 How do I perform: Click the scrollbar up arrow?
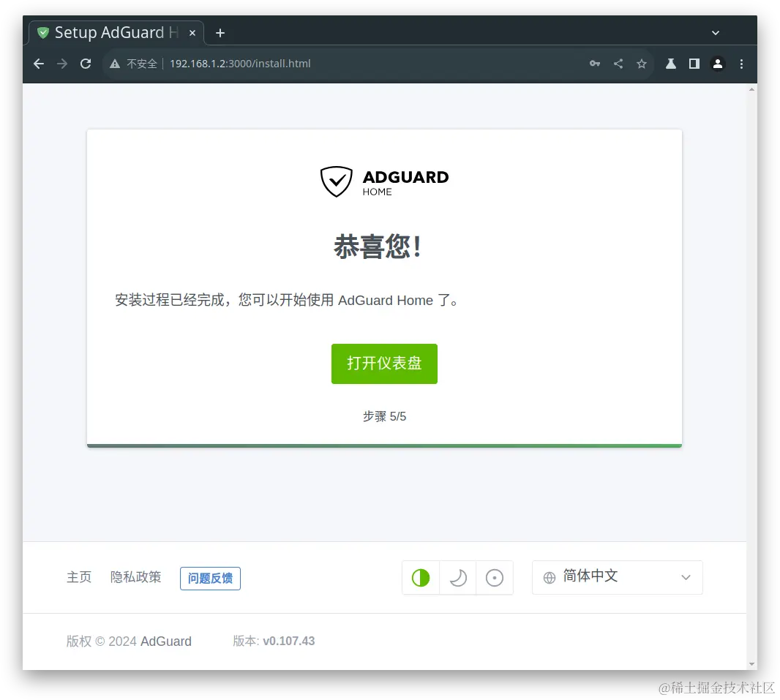[751, 89]
